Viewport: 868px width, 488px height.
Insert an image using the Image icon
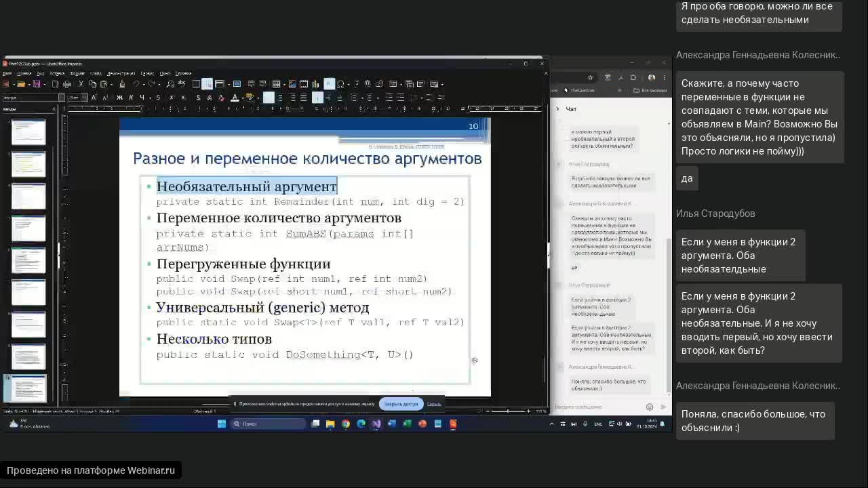click(292, 84)
